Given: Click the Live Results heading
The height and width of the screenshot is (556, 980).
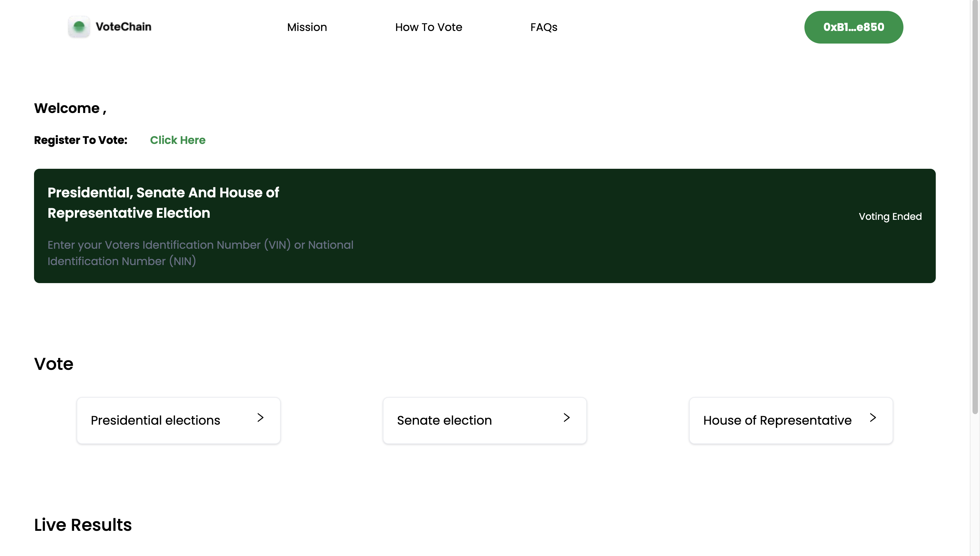Looking at the screenshot, I should [x=83, y=525].
